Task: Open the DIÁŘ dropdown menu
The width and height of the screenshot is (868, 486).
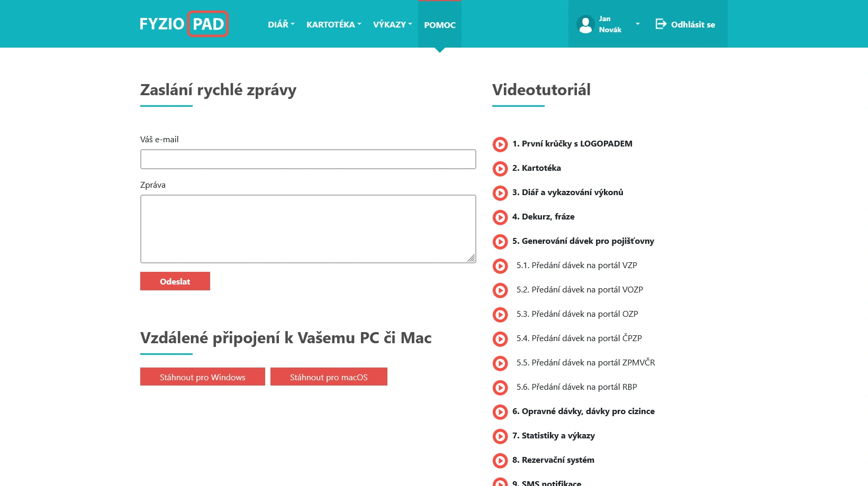Action: tap(281, 24)
